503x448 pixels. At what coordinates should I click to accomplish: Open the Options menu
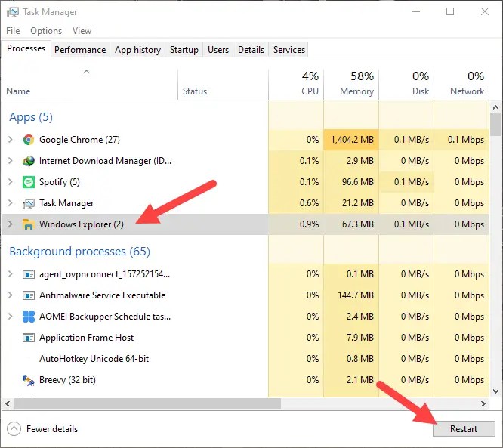coord(46,31)
